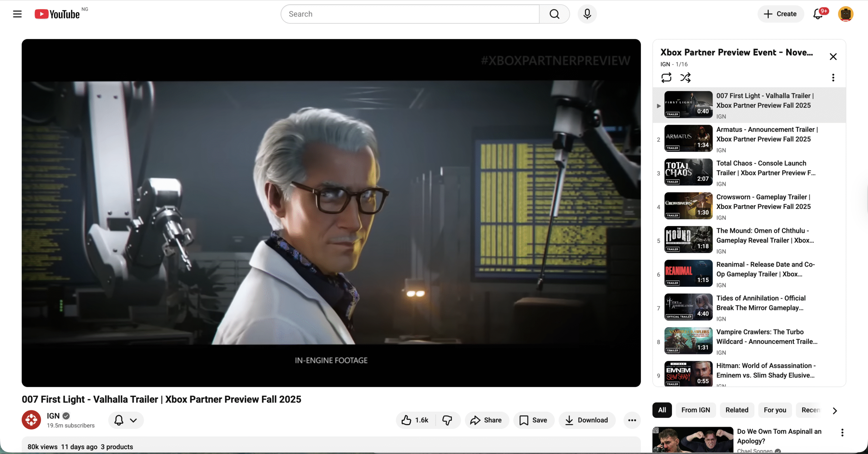
Task: Open more video actions with the three-dot icon
Action: [632, 420]
